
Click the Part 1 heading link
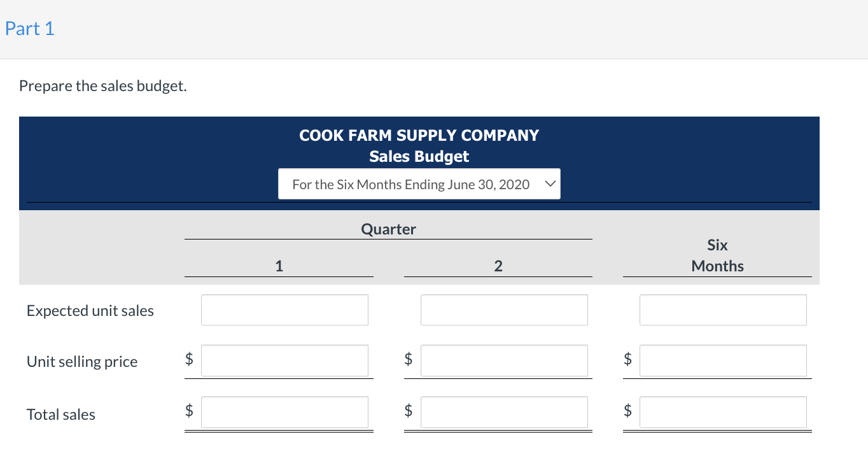[x=30, y=29]
